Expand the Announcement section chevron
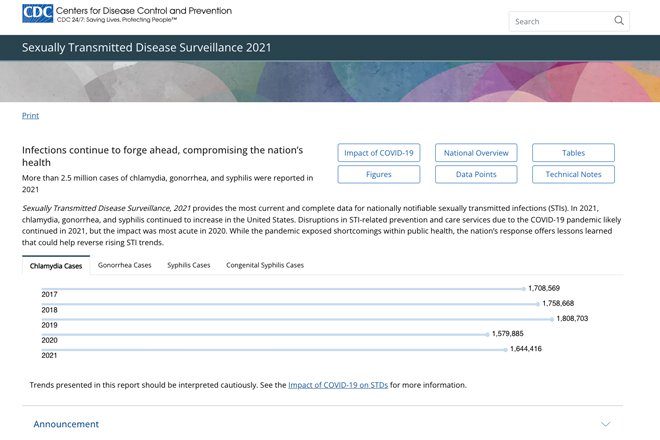Viewport: 660px width, 440px height. pyautogui.click(x=605, y=424)
